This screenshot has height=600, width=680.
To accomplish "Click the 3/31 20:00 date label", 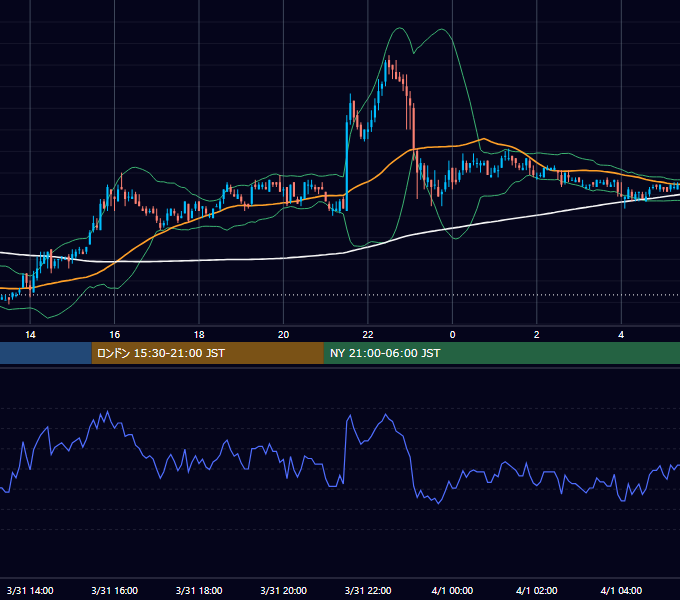I will pyautogui.click(x=283, y=590).
